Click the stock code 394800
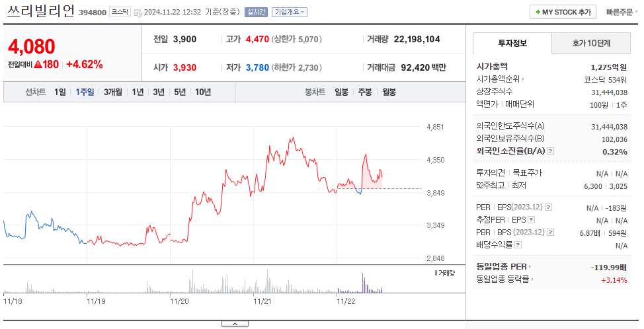The width and height of the screenshot is (644, 329). click(93, 13)
